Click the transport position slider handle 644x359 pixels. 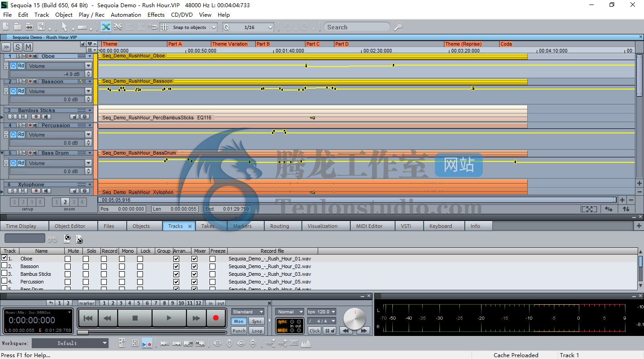tap(83, 332)
